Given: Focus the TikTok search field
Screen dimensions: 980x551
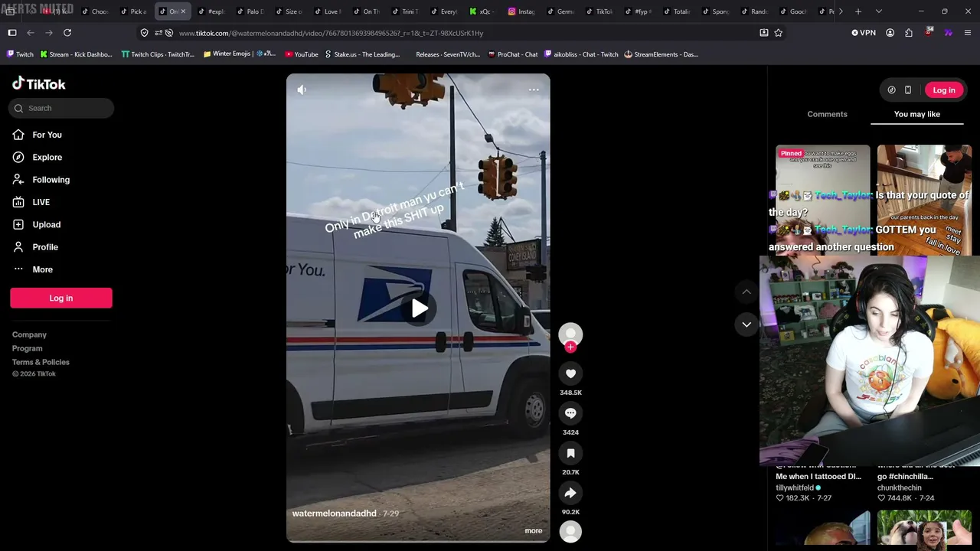Looking at the screenshot, I should (61, 108).
